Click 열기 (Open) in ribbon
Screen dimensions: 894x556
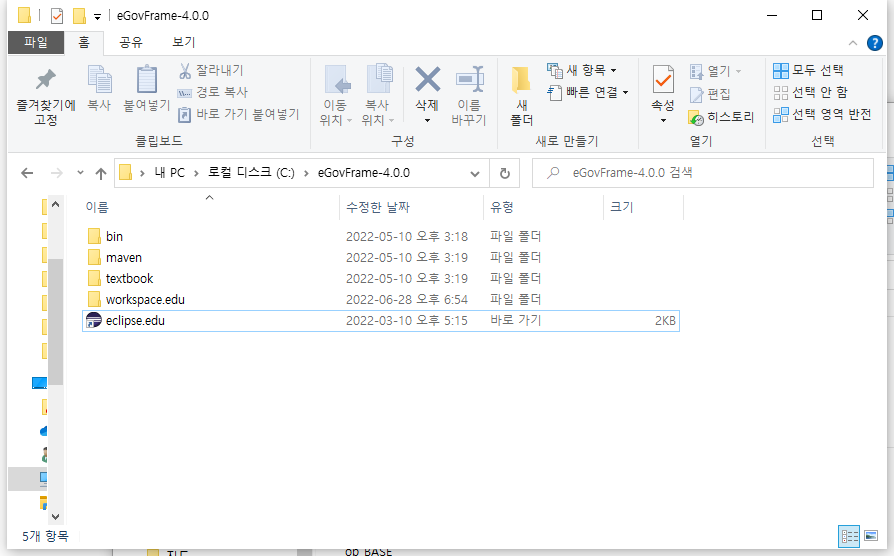tap(715, 71)
